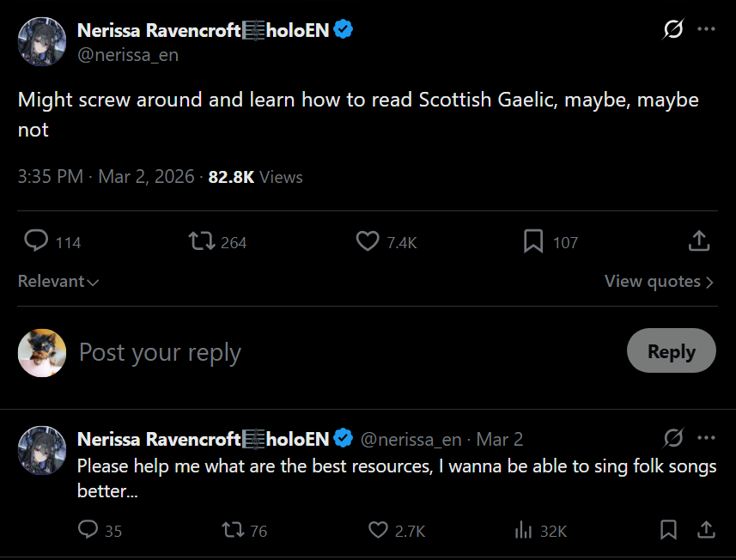Click reply bubble showing 114
This screenshot has height=560, width=736.
pyautogui.click(x=52, y=241)
